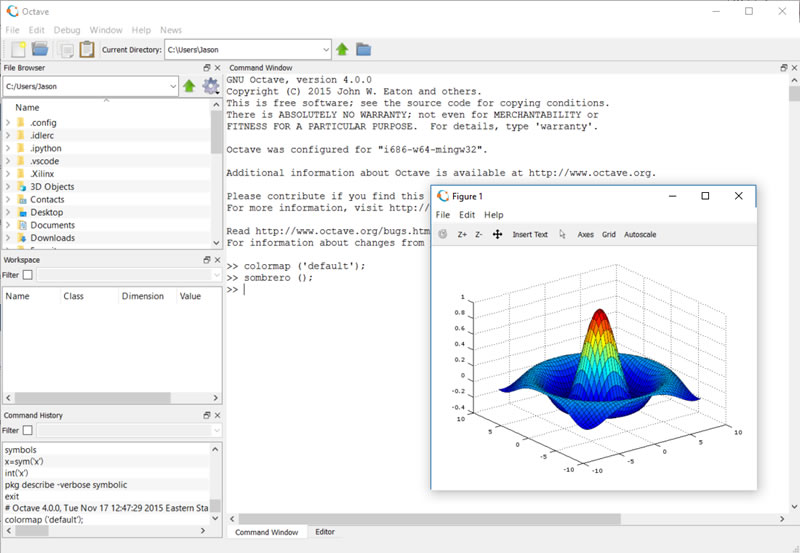800x553 pixels.
Task: Click the Open File folder toolbar icon
Action: (40, 49)
